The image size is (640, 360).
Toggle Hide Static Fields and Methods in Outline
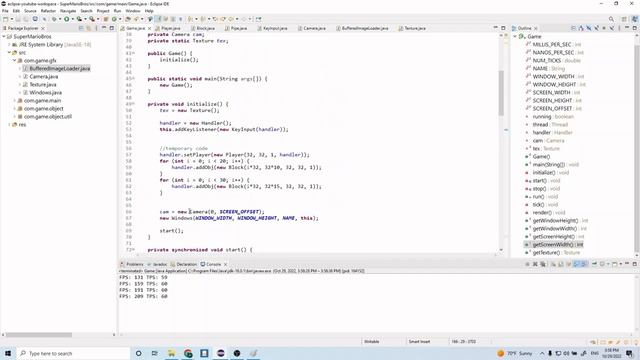(x=597, y=28)
